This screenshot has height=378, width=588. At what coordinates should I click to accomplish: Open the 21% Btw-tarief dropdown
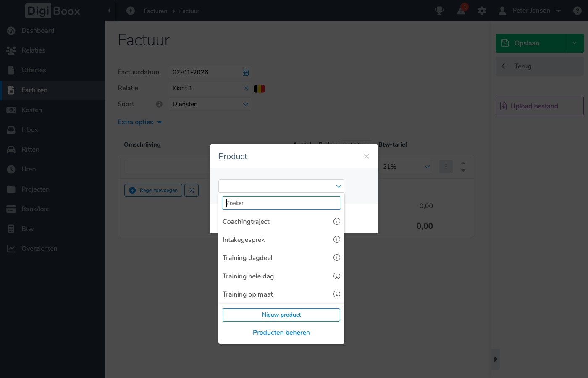406,167
